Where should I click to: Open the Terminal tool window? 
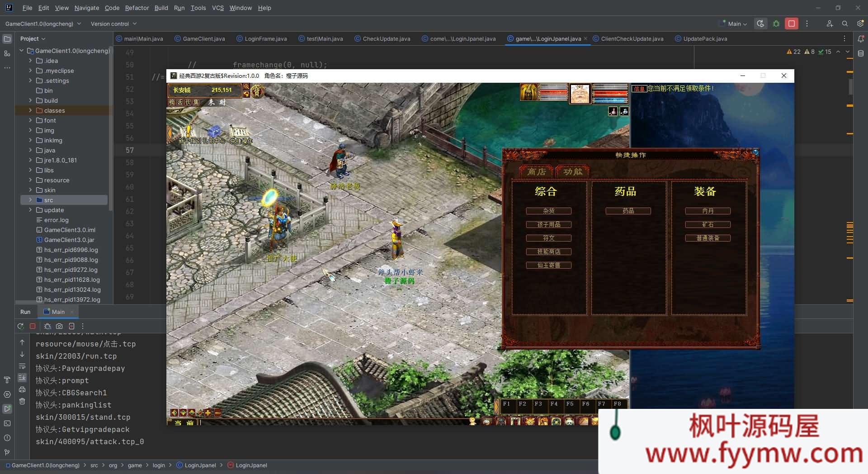click(7, 423)
